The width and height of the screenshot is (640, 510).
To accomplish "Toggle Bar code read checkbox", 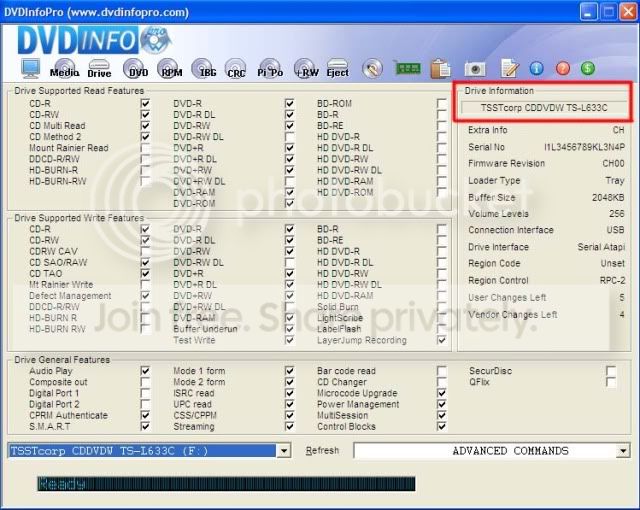I will point(441,371).
